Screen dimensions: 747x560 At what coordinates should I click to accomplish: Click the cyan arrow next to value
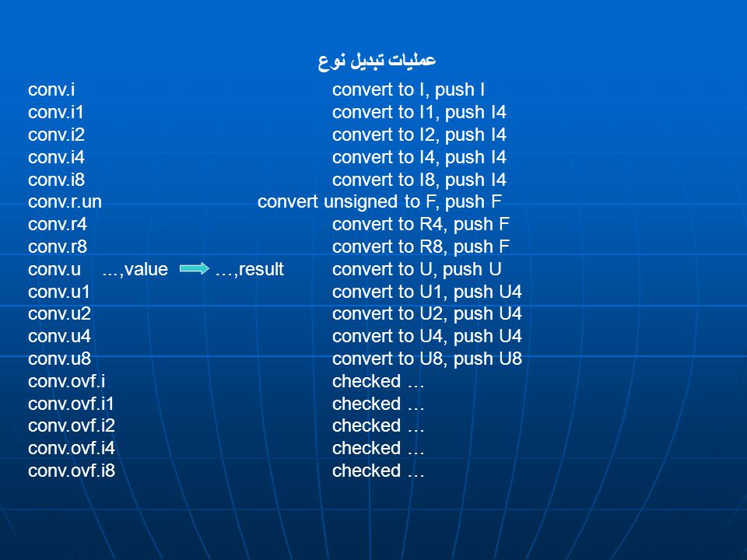(x=194, y=268)
